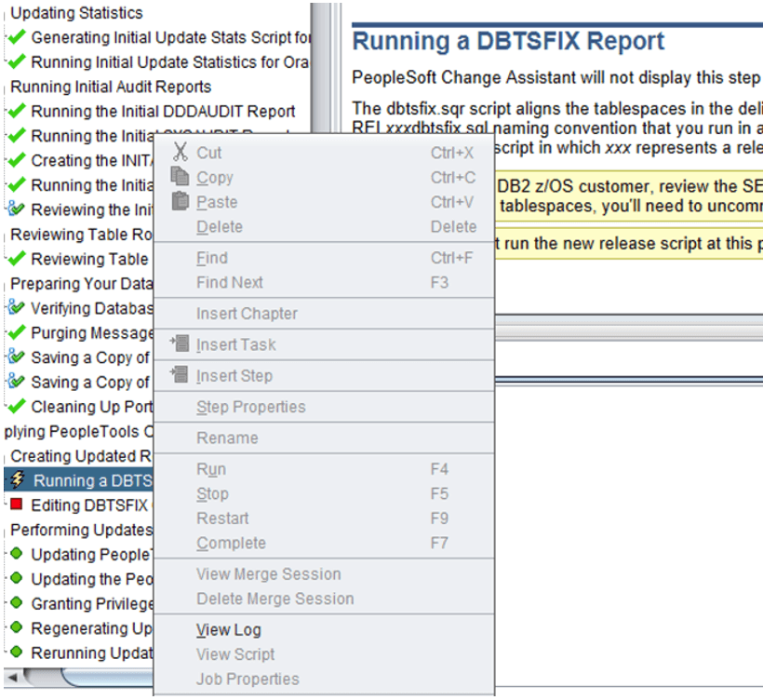Select the plying PeopleTools chapter node

pyautogui.click(x=78, y=431)
